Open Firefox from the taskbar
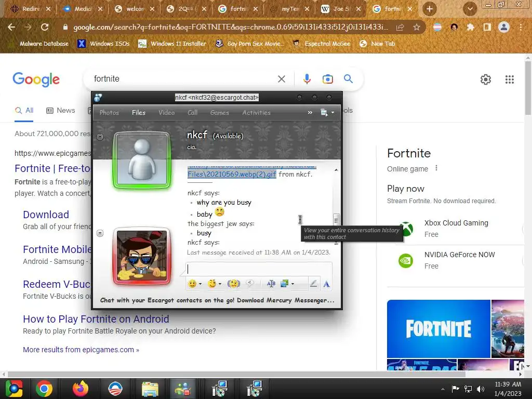 pos(81,389)
